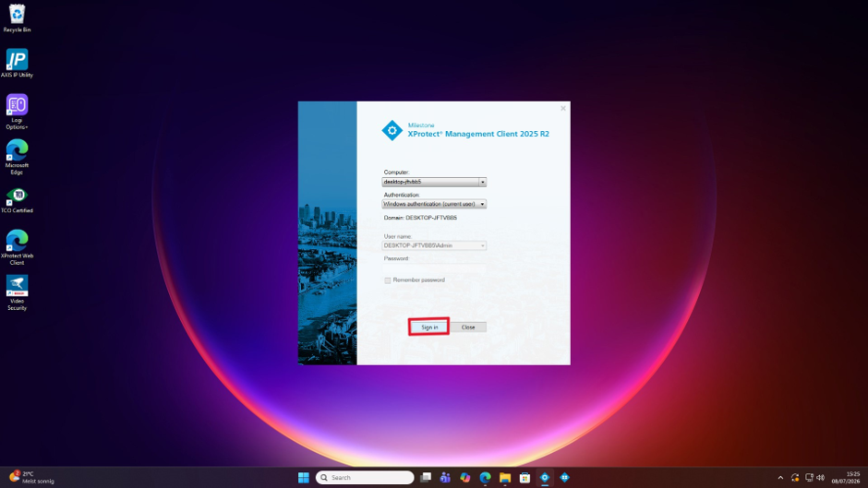Click the Milestone diamond logo in the login dialog
This screenshot has height=488, width=868.
tap(392, 131)
